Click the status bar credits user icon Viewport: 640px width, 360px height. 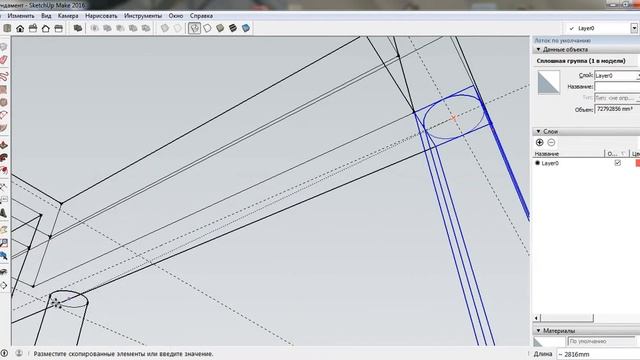[x=19, y=353]
